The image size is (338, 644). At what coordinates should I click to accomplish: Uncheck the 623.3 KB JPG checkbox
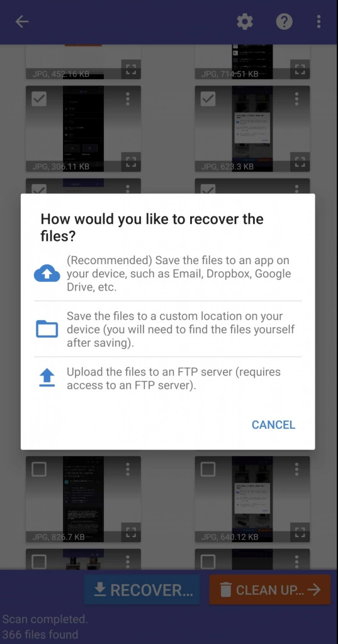(208, 99)
